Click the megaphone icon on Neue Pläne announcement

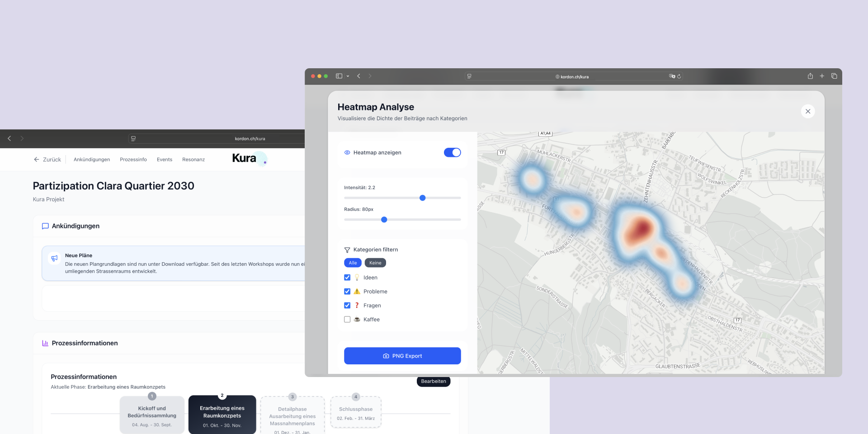[54, 258]
